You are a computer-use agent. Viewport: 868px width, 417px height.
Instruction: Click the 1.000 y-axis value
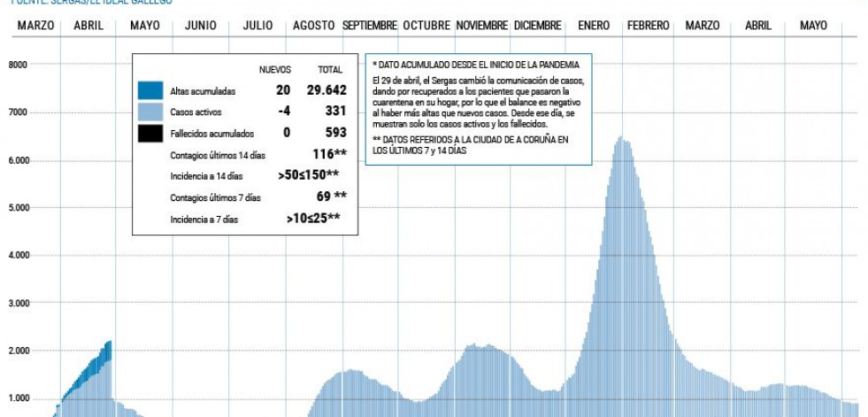tap(18, 398)
